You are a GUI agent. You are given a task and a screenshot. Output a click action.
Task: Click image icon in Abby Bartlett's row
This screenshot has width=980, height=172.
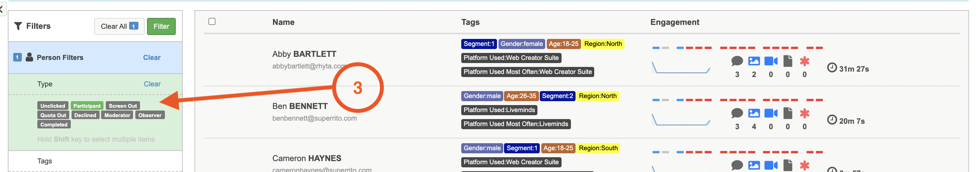(x=754, y=61)
